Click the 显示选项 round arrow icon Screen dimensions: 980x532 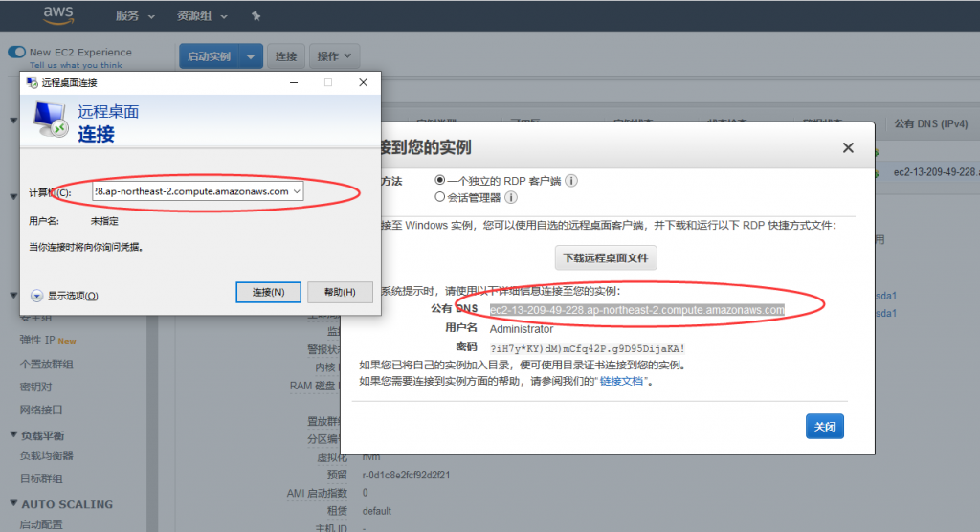(36, 296)
